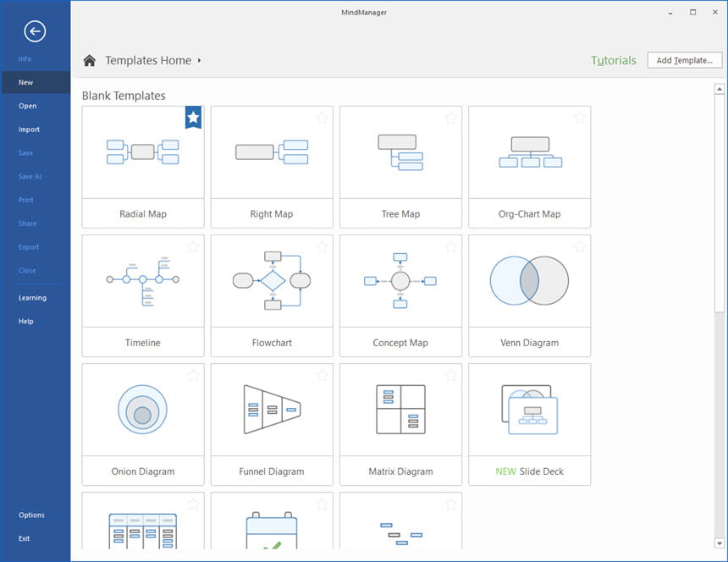
Task: Click Save As in the sidebar
Action: (30, 176)
